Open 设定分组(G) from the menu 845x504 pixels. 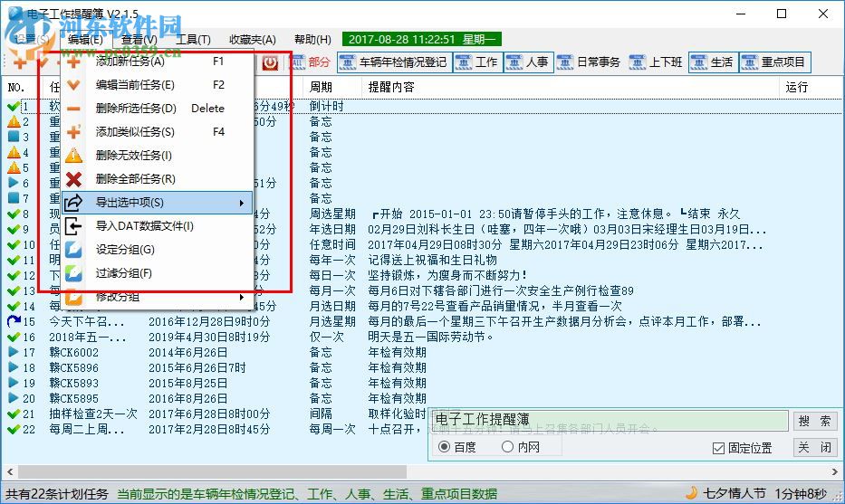157,250
